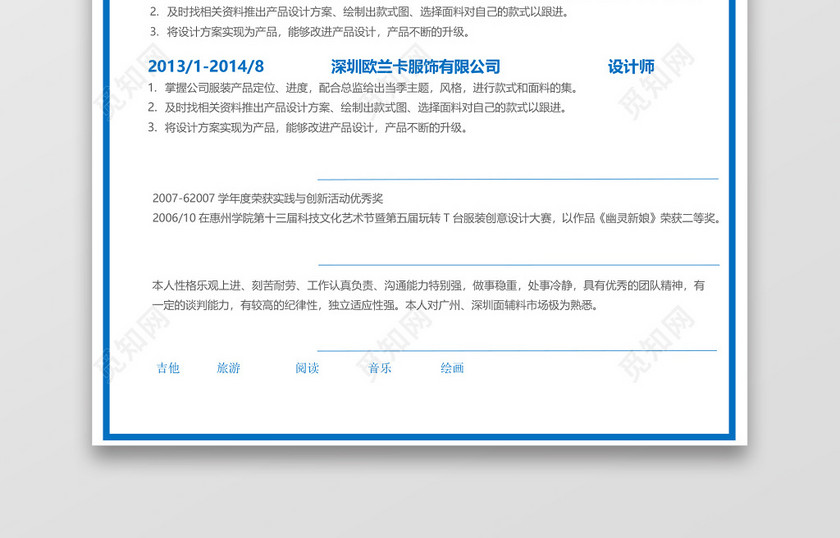Click third duty line under 深圳欧兰卡服饰有限公司

click(308, 128)
